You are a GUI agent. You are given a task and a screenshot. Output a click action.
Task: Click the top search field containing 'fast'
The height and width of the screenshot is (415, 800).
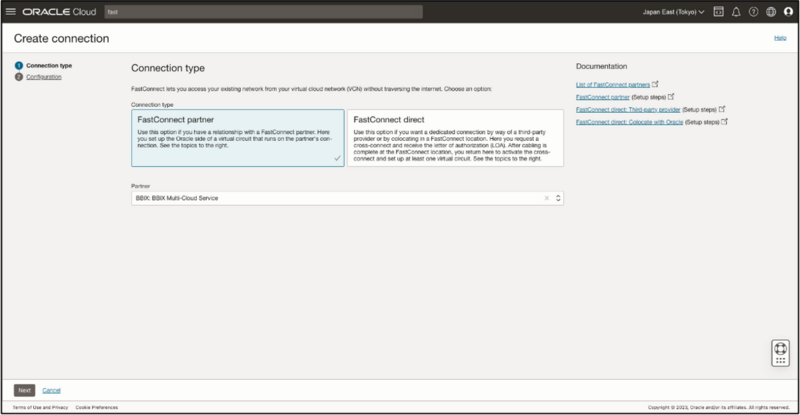tap(264, 12)
